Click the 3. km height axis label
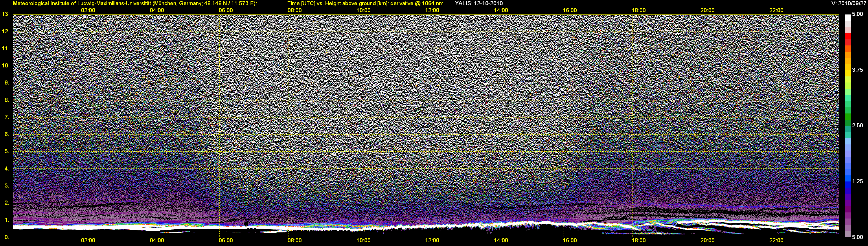Screen dimensions: 868x246 click(7, 186)
